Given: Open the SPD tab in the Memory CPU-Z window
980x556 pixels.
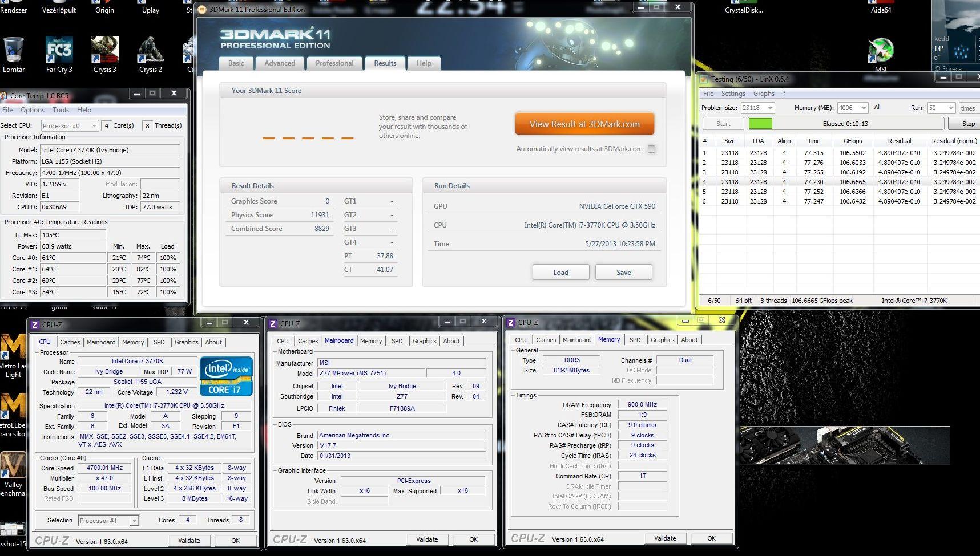Looking at the screenshot, I should pyautogui.click(x=635, y=340).
